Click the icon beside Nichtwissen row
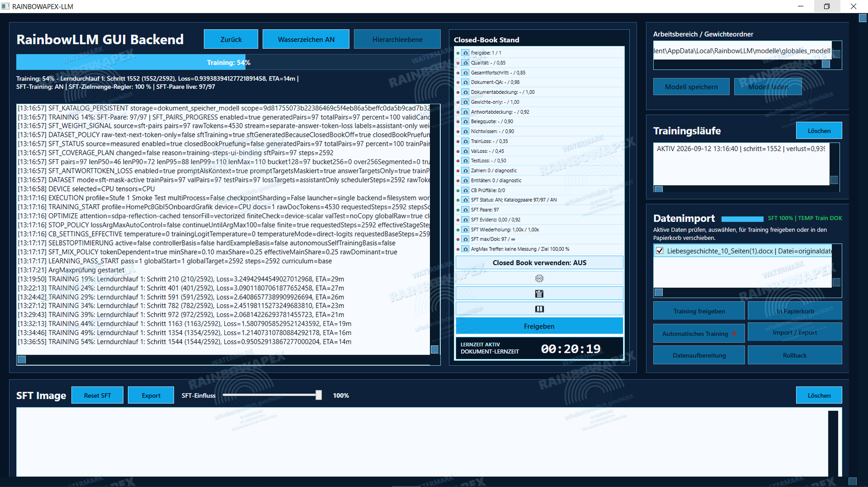The width and height of the screenshot is (868, 487). (465, 131)
